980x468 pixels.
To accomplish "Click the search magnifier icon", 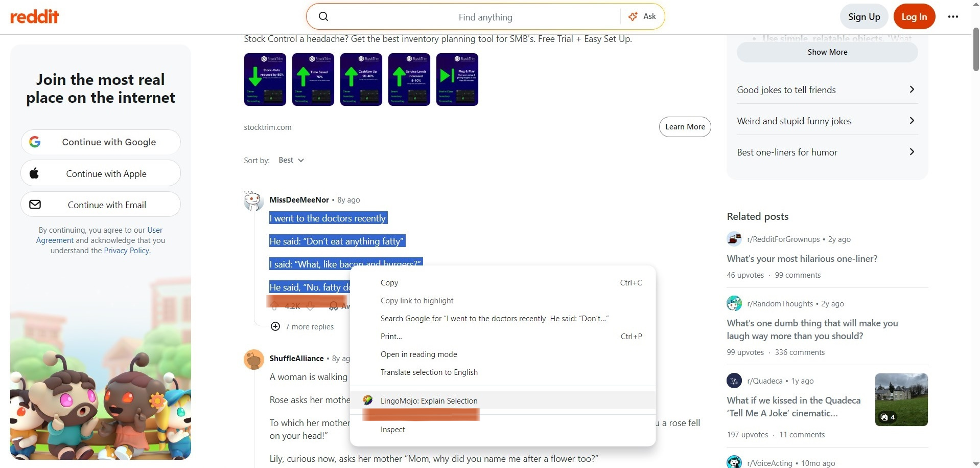I will point(323,16).
